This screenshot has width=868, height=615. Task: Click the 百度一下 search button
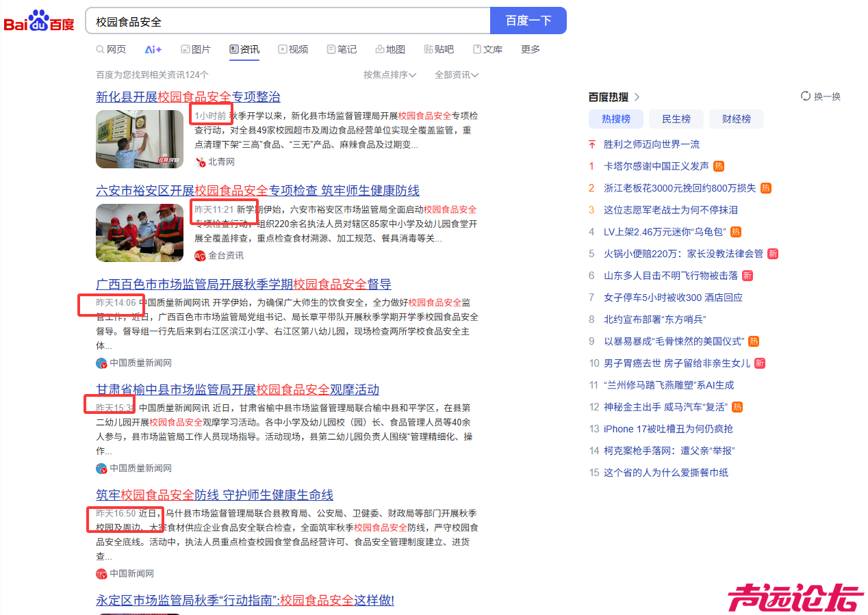pos(528,21)
